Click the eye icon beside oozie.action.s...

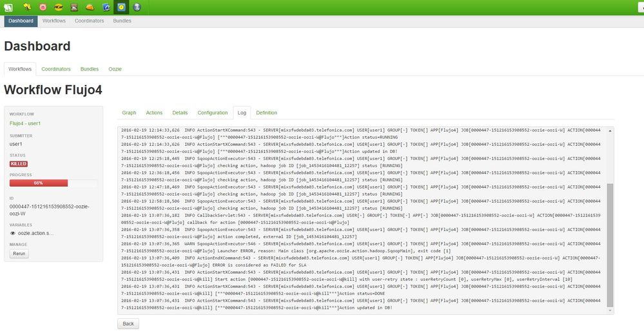pos(12,233)
